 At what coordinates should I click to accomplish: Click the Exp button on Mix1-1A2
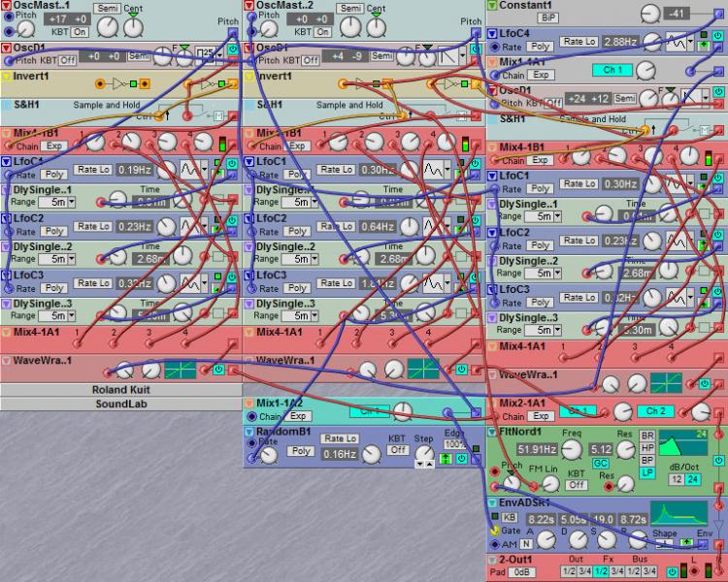(298, 416)
